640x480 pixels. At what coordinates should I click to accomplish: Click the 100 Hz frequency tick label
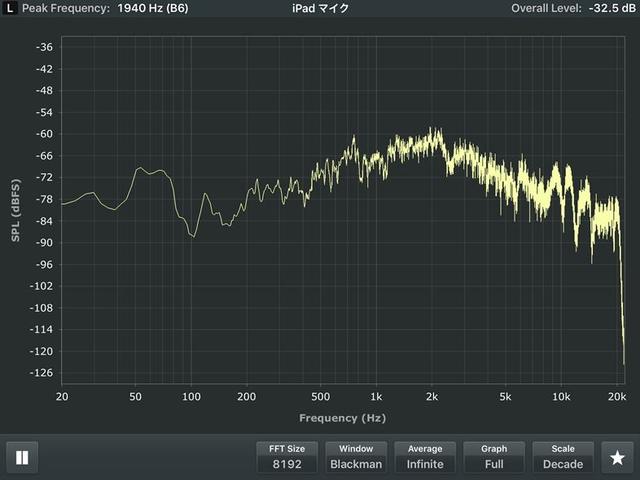191,397
